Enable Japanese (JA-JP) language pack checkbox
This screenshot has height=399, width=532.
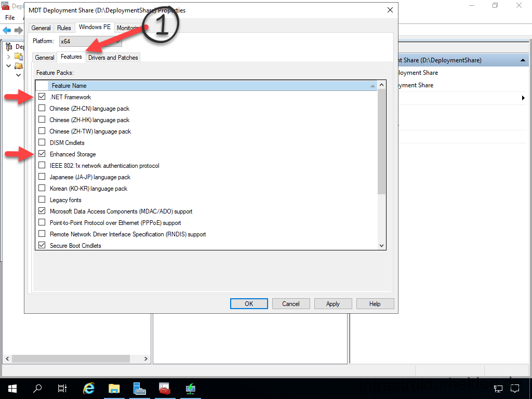tap(42, 177)
